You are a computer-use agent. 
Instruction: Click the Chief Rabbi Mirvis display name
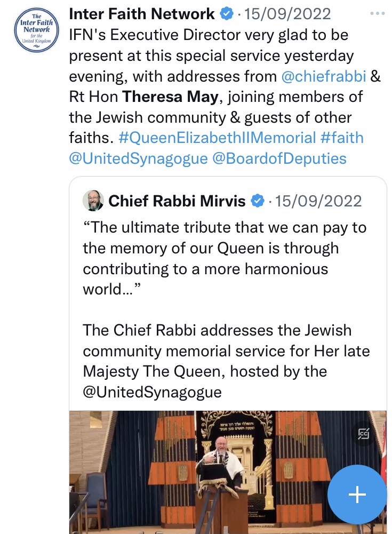177,201
